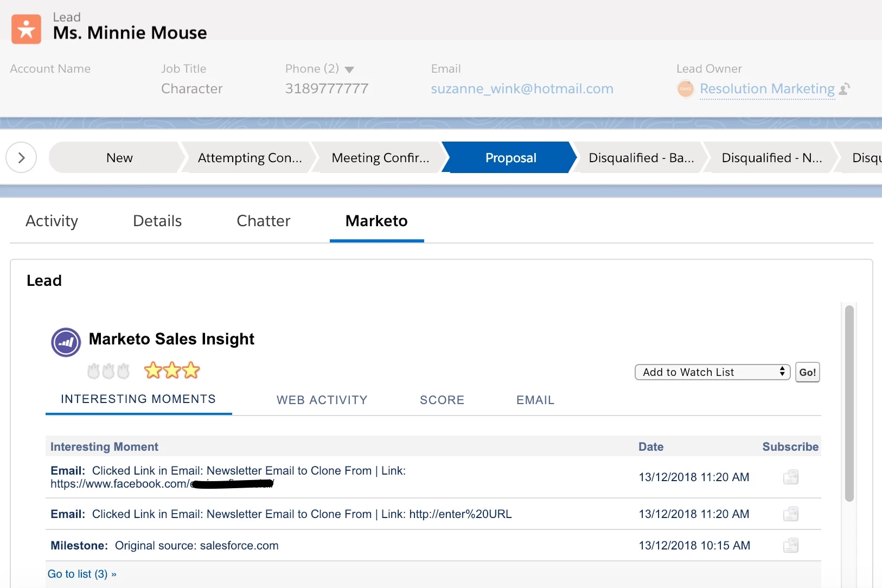Click the 13/12/2018 10:15 AM date
882x588 pixels.
pos(694,546)
